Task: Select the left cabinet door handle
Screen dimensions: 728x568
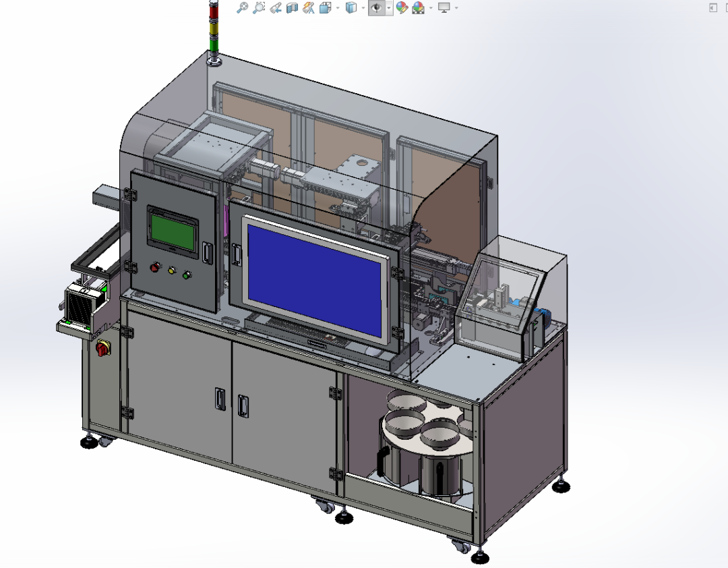Action: pyautogui.click(x=220, y=399)
